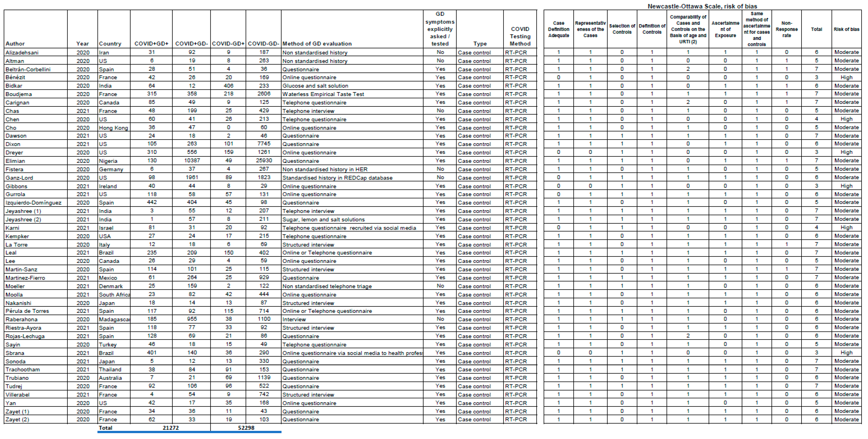Click the Pérula de Torres author cell
Screen dimensions: 868x439
tap(27, 311)
